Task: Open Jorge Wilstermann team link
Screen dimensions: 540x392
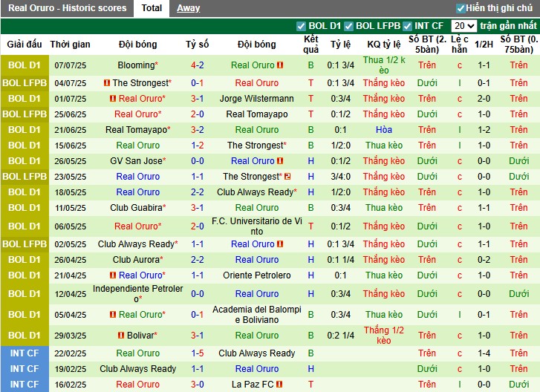Action: (x=257, y=99)
